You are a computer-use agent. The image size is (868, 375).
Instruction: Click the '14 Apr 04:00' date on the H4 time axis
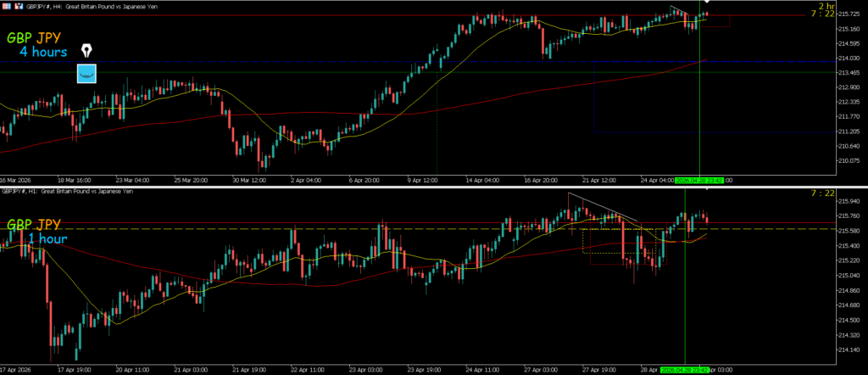[x=484, y=180]
